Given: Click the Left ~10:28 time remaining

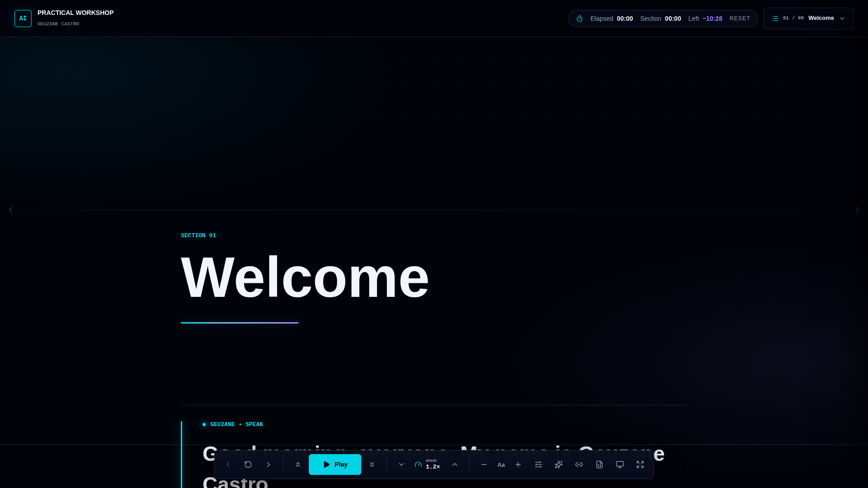Looking at the screenshot, I should coord(705,19).
